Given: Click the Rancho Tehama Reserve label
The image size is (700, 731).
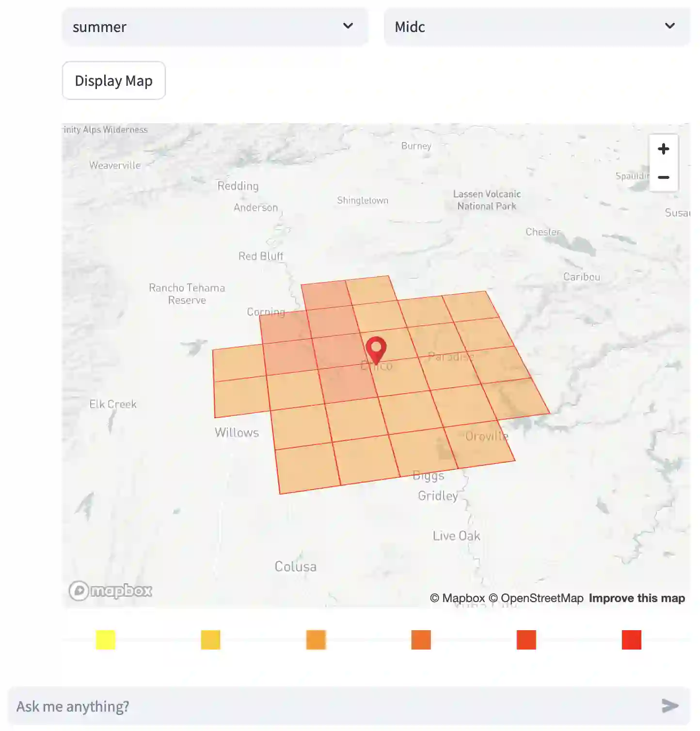Looking at the screenshot, I should [187, 294].
